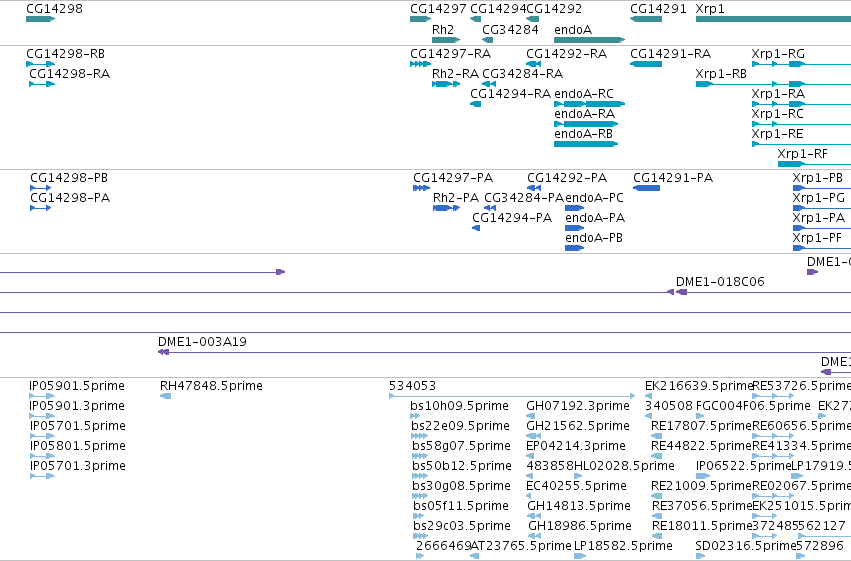Select the Xrp1-RF transcript label

[803, 154]
